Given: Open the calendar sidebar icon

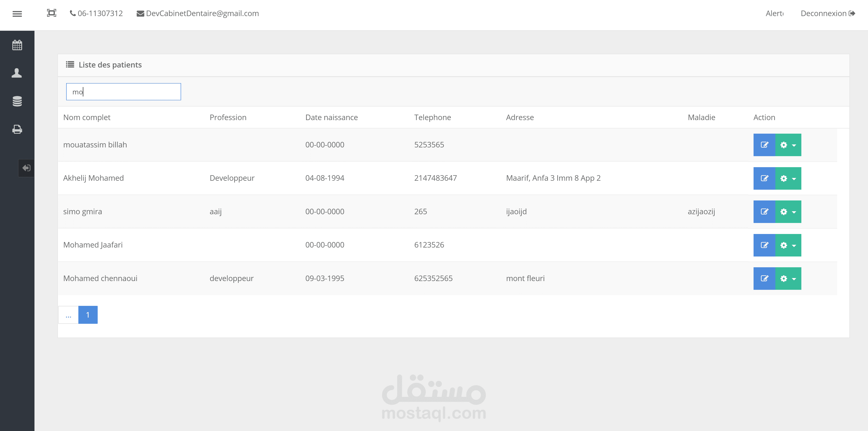Looking at the screenshot, I should click(17, 45).
